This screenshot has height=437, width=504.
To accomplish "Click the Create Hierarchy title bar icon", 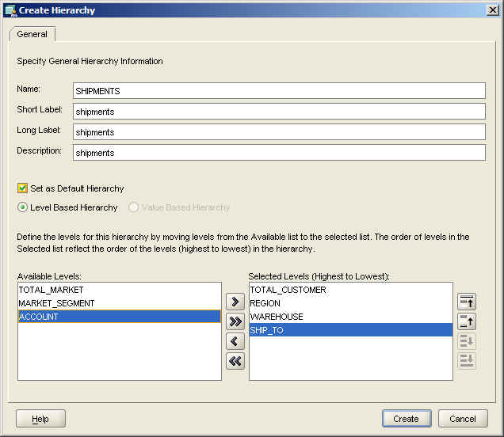I will (x=10, y=10).
